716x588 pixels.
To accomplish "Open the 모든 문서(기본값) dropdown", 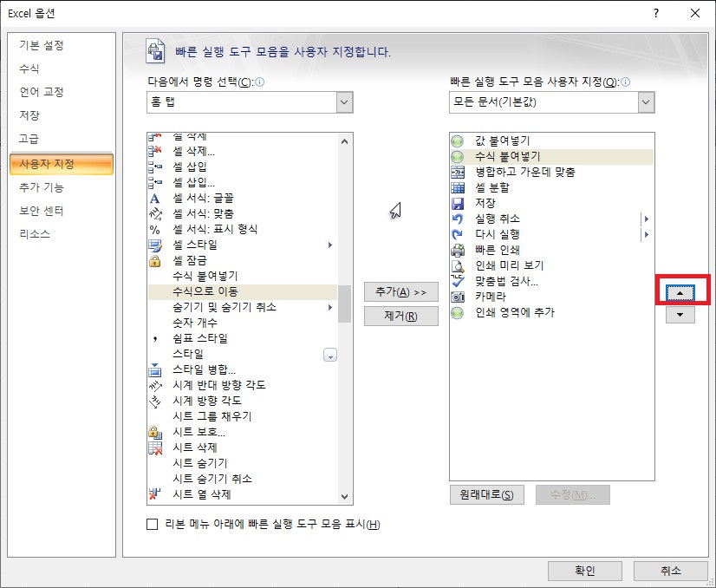I will (646, 102).
